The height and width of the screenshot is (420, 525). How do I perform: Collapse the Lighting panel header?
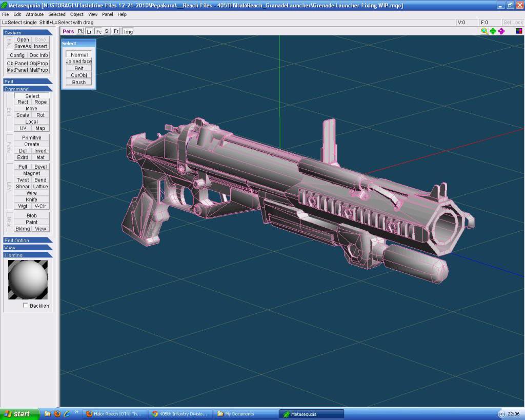28,255
